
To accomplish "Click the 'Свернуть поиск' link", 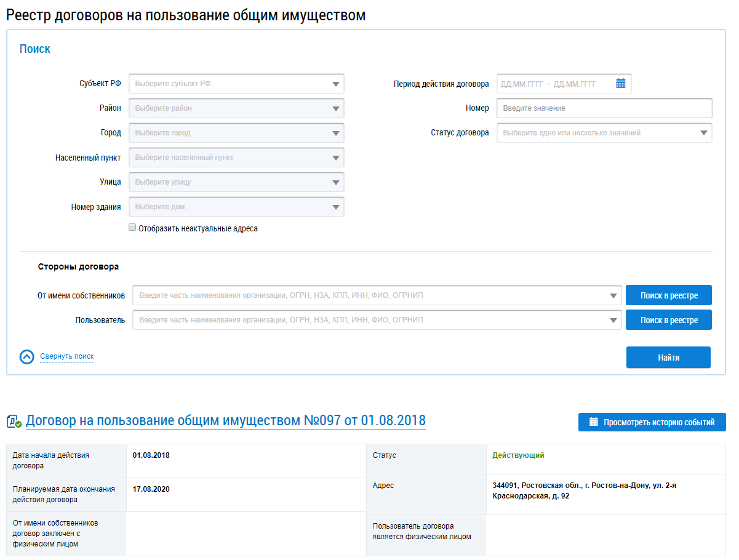I will tap(67, 356).
